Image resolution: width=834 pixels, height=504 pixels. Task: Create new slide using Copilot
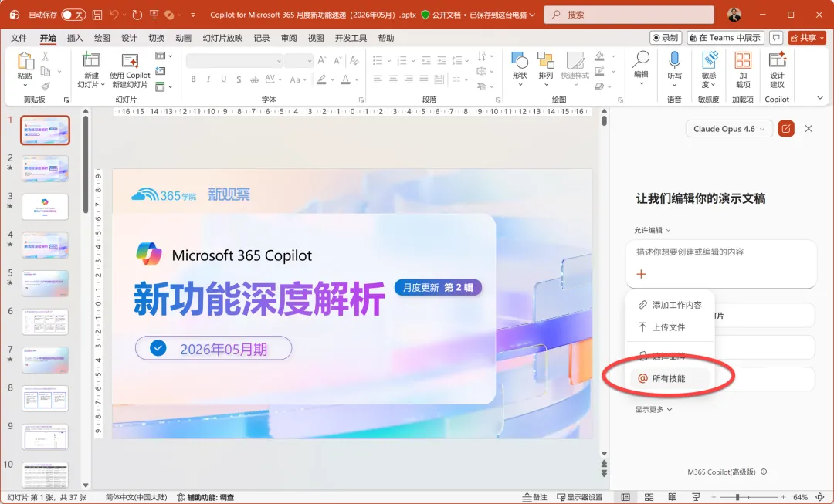click(130, 69)
